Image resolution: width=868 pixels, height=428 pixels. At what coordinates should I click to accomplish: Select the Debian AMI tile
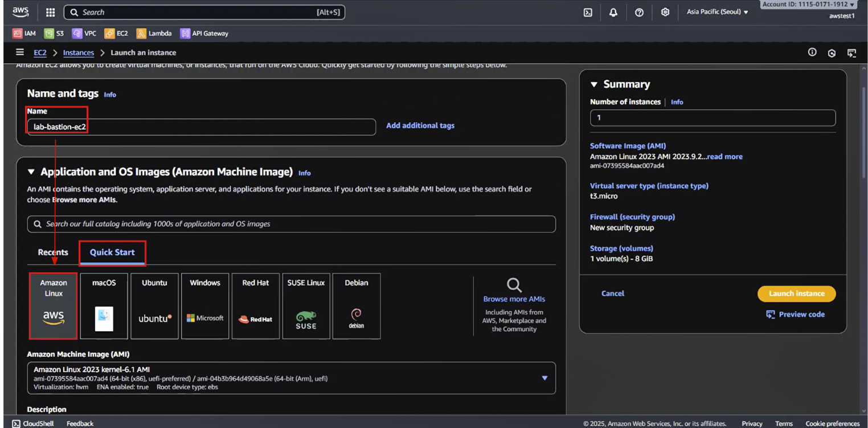[357, 306]
